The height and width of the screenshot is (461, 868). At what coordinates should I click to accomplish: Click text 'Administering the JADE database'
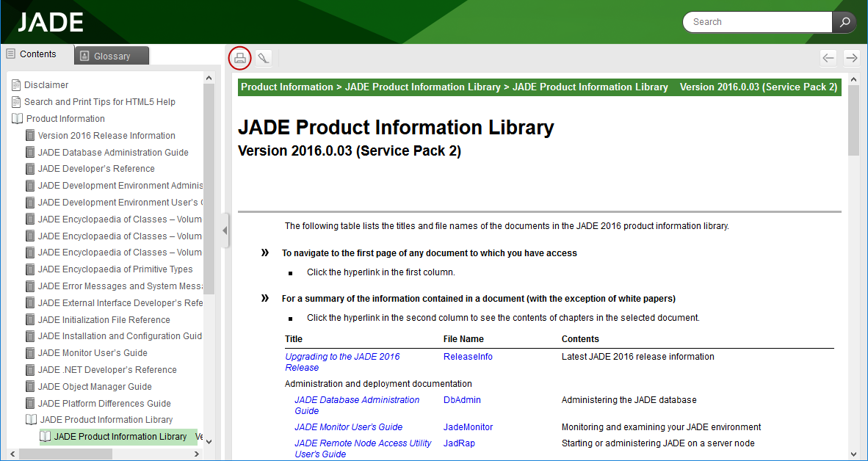click(629, 400)
